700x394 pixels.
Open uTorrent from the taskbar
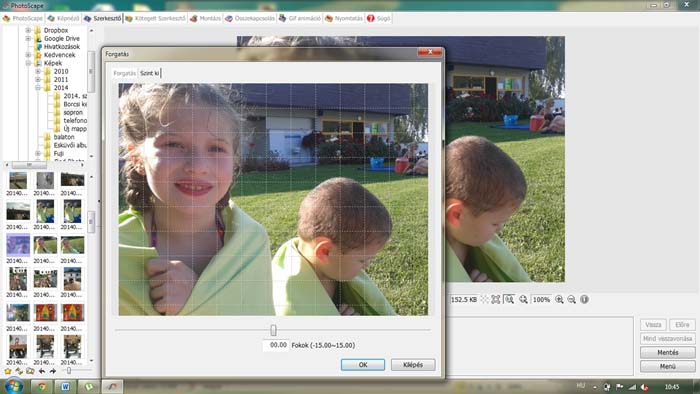tap(89, 386)
